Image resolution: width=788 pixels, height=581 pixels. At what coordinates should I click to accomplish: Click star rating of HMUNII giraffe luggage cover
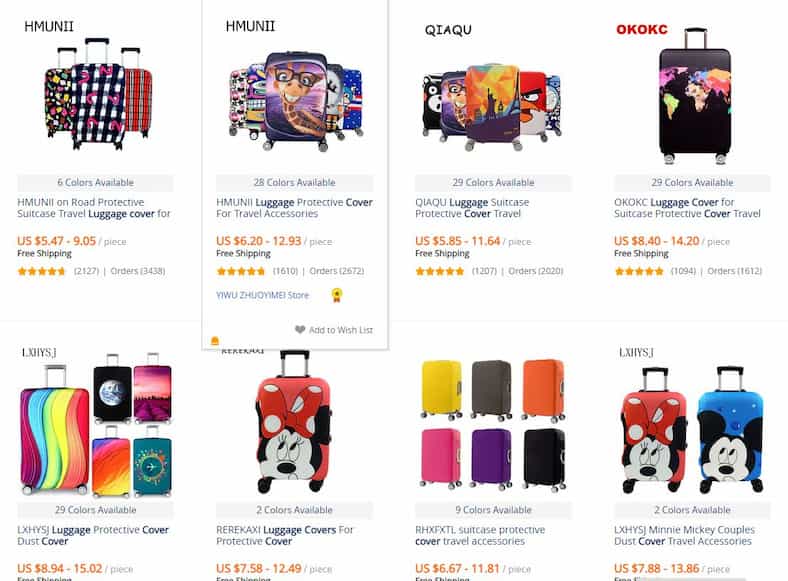tap(241, 271)
